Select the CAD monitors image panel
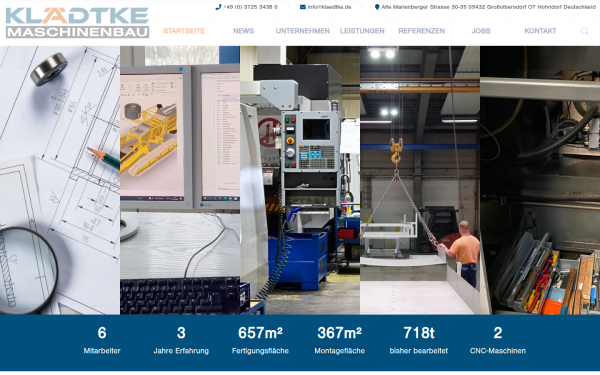The image size is (600, 375). pyautogui.click(x=180, y=180)
